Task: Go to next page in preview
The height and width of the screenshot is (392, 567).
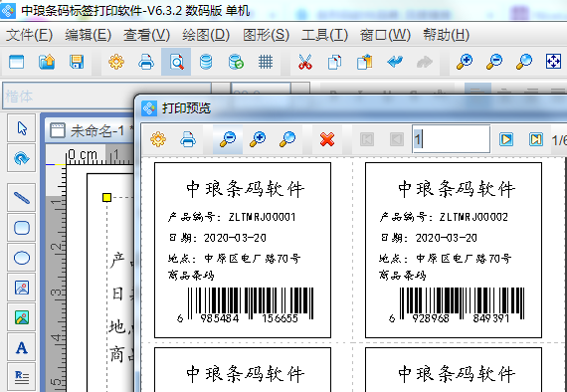Action: pyautogui.click(x=506, y=139)
